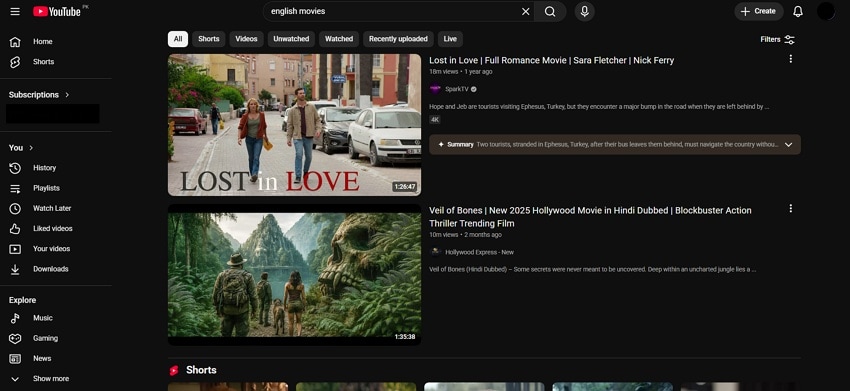Click the Shorts shelf icon

(x=173, y=370)
